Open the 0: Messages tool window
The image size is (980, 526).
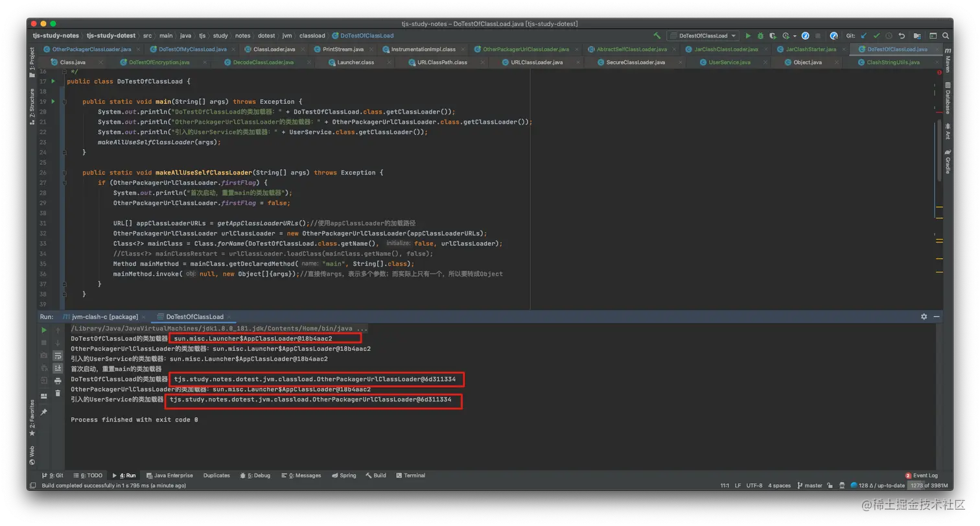[x=301, y=475]
